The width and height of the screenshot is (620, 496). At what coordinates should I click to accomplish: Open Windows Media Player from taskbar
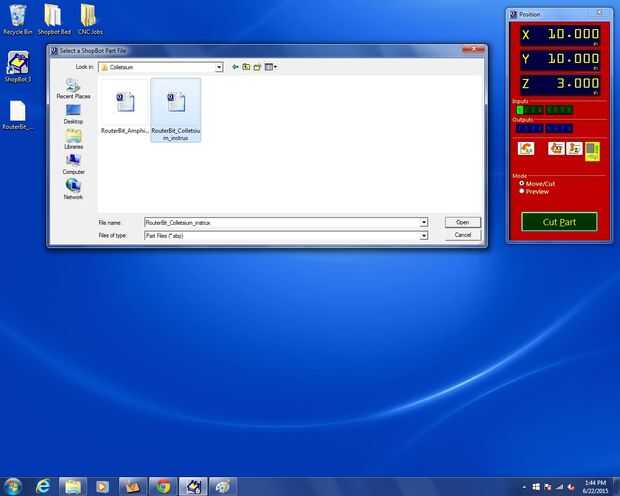click(102, 487)
